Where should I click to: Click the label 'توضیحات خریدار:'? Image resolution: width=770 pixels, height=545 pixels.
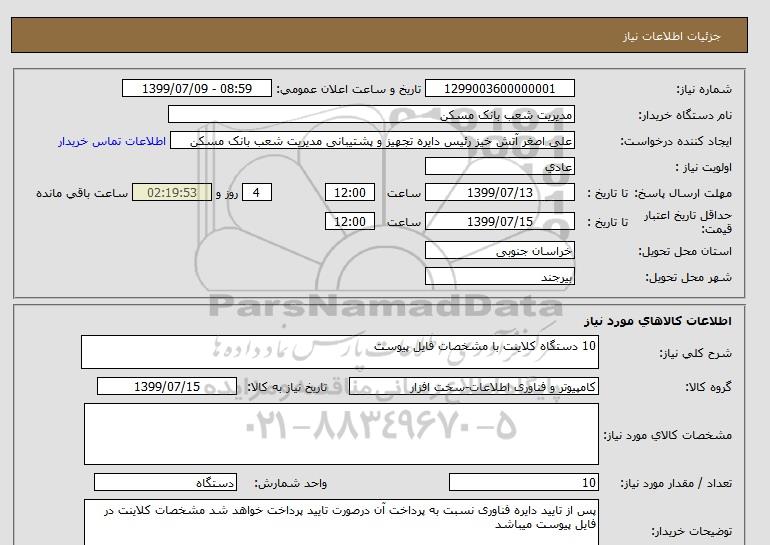[691, 532]
